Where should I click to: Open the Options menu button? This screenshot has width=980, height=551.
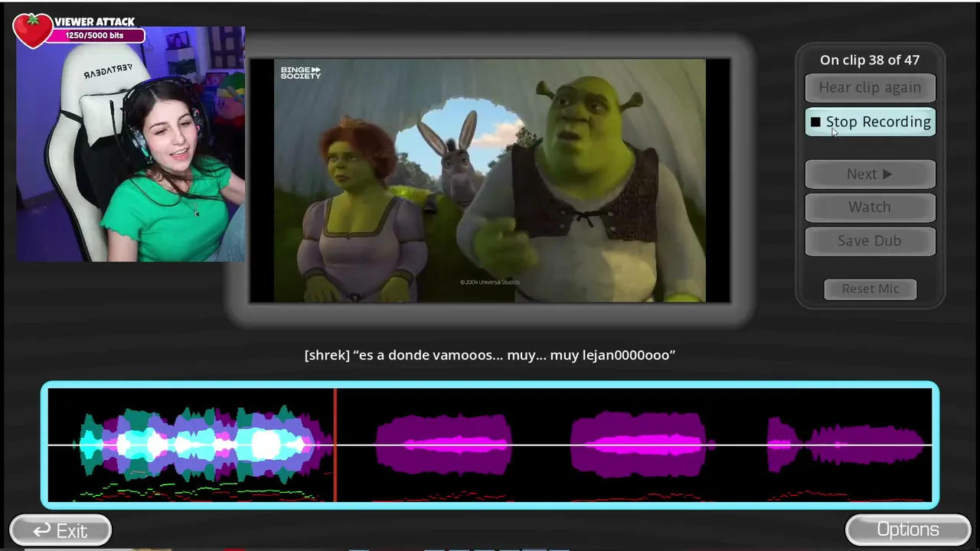[x=908, y=530]
